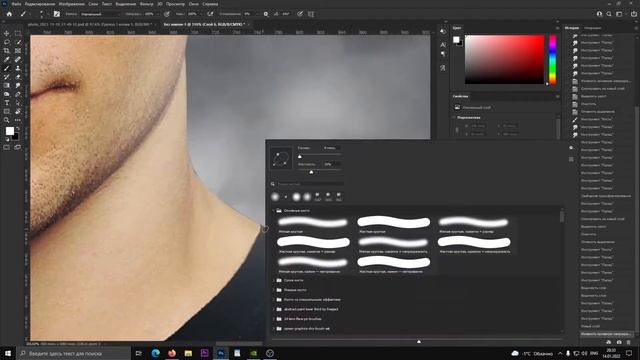Select the Dodge tool
The image size is (640, 360).
click(x=7, y=94)
